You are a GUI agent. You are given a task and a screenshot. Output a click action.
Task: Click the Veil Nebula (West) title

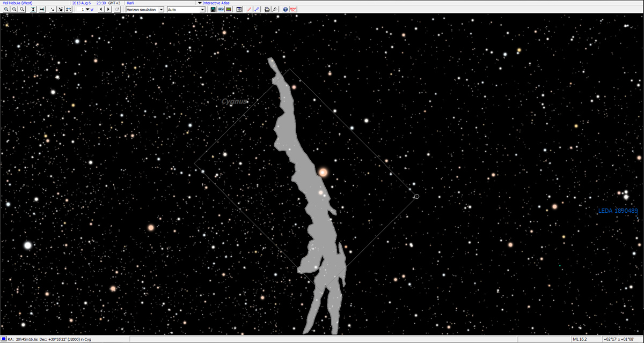tap(17, 3)
